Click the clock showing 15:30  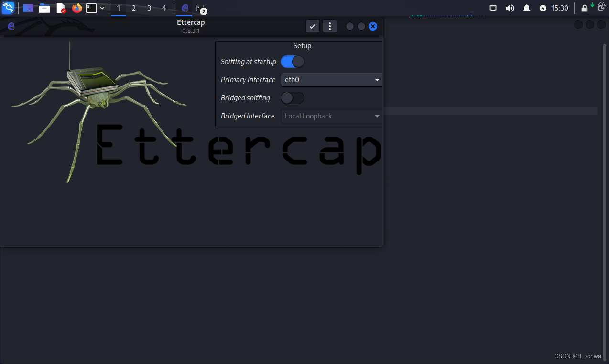tap(560, 8)
